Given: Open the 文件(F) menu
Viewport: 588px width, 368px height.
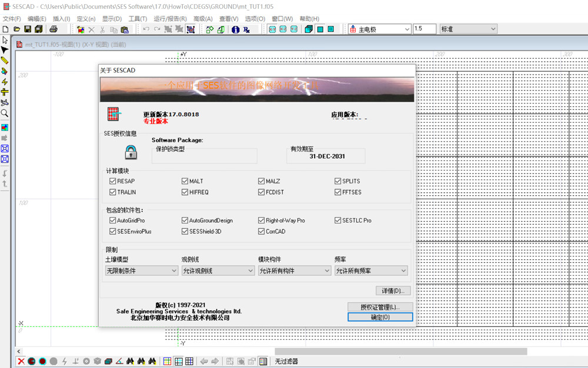Looking at the screenshot, I should 12,18.
